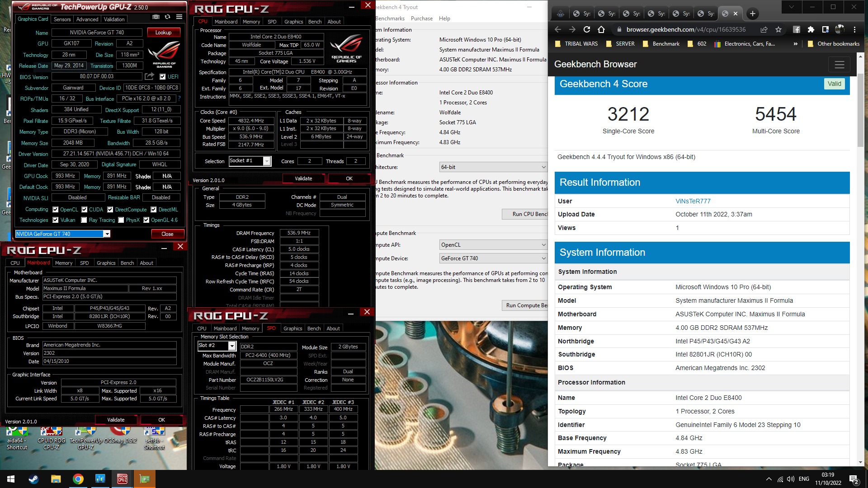Bookmark this page with the star icon
868x488 pixels.
coord(778,29)
